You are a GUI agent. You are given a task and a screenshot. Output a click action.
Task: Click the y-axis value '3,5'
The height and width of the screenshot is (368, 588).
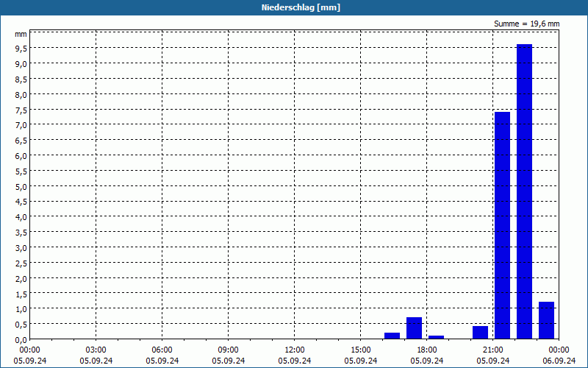point(21,233)
